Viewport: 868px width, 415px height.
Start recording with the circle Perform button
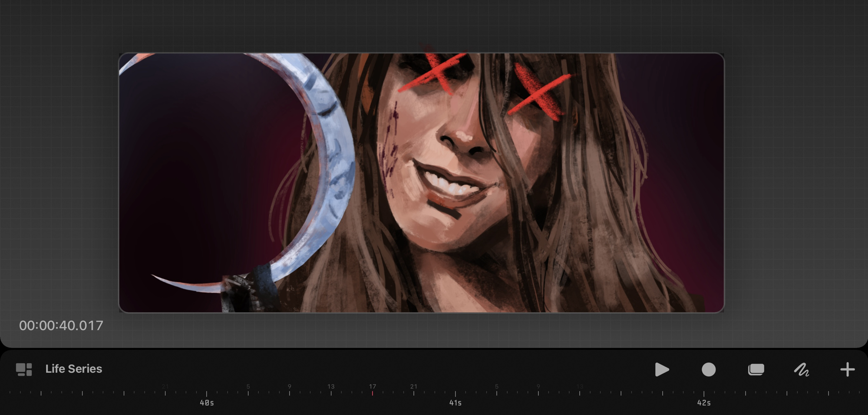708,369
